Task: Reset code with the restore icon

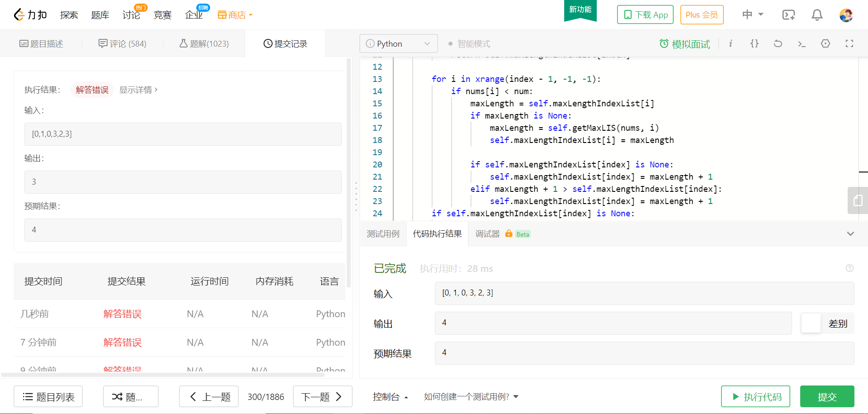Action: (x=778, y=43)
